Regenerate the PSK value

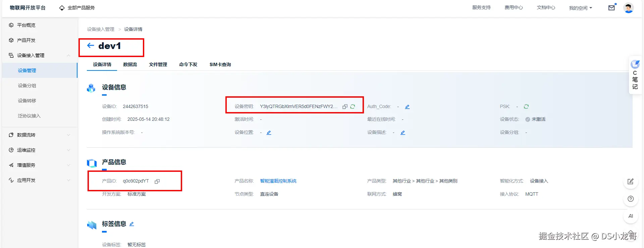pyautogui.click(x=526, y=107)
